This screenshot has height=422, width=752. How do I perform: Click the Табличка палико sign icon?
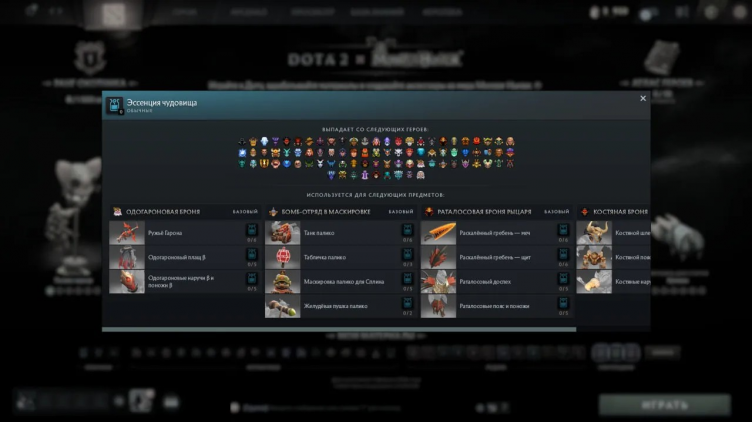(x=283, y=257)
